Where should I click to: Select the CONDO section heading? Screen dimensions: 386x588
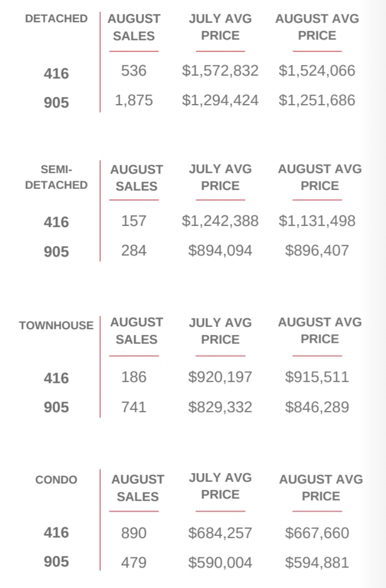point(56,480)
